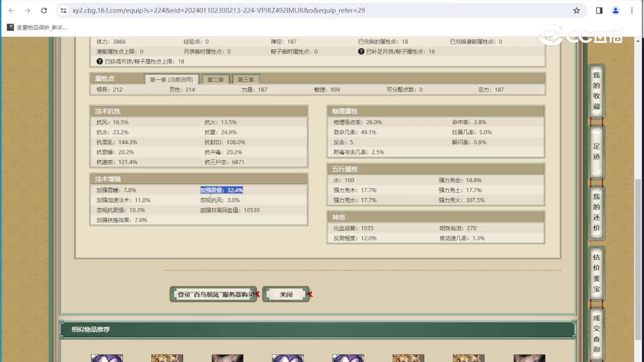Click the 敏捷: 999 attribute value
This screenshot has height=362, width=644.
click(327, 89)
